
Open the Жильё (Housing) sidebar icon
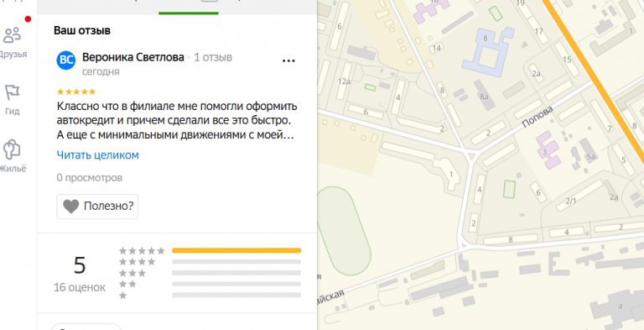[13, 156]
